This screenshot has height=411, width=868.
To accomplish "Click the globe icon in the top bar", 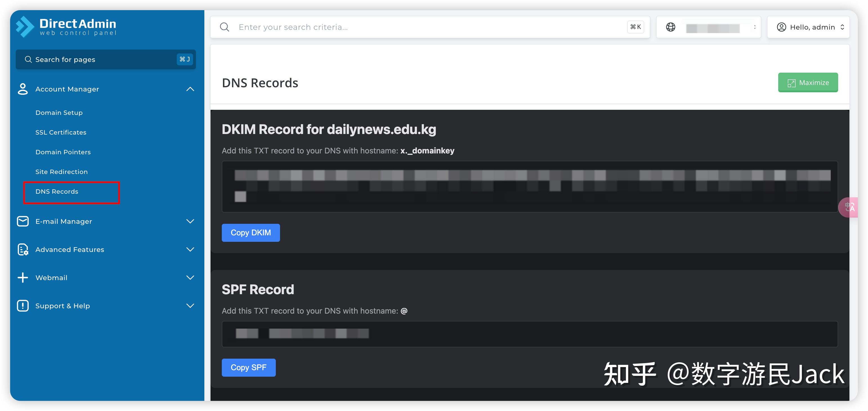I will (x=670, y=27).
